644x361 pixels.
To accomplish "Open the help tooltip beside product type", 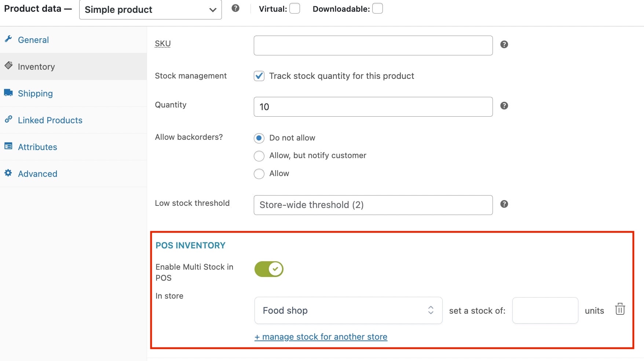I will tap(235, 8).
